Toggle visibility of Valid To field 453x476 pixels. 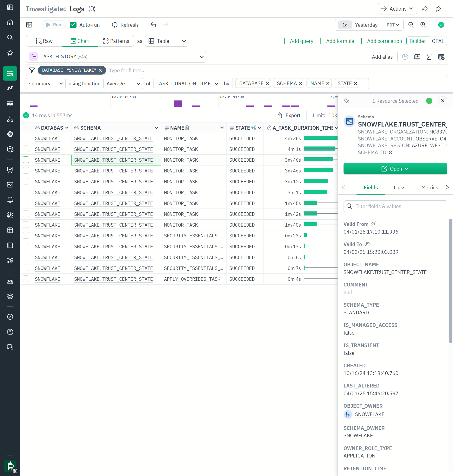click(x=367, y=244)
